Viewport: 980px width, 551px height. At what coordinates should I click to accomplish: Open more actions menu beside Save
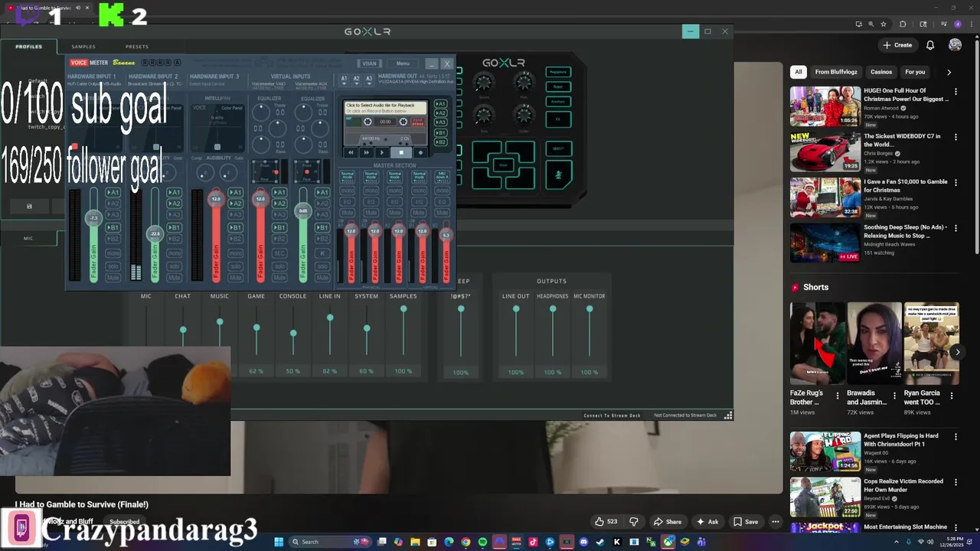pyautogui.click(x=776, y=522)
